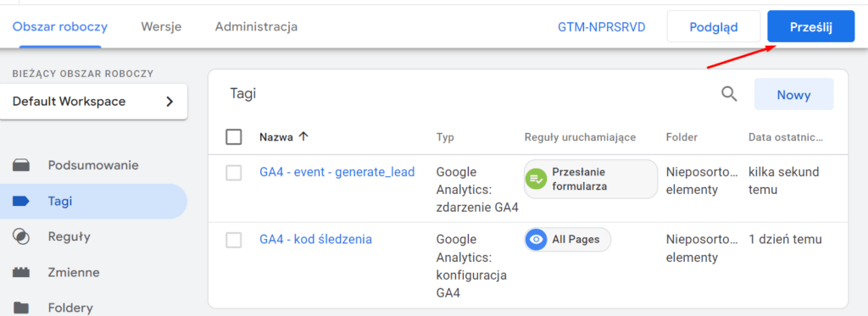Switch to the Administracja tab

tap(256, 26)
